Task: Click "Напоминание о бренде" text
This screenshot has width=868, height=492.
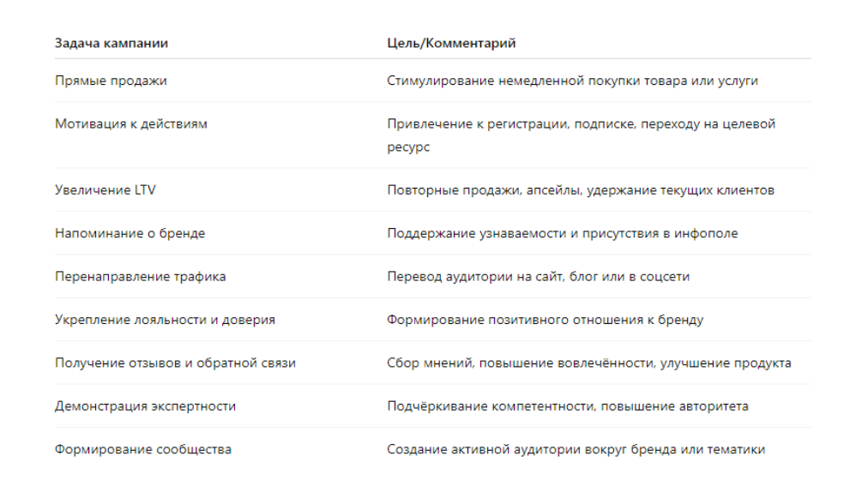Action: click(x=130, y=233)
